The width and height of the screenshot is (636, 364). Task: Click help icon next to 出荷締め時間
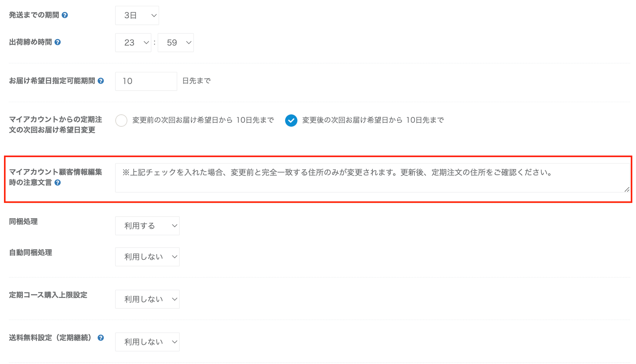click(x=57, y=42)
